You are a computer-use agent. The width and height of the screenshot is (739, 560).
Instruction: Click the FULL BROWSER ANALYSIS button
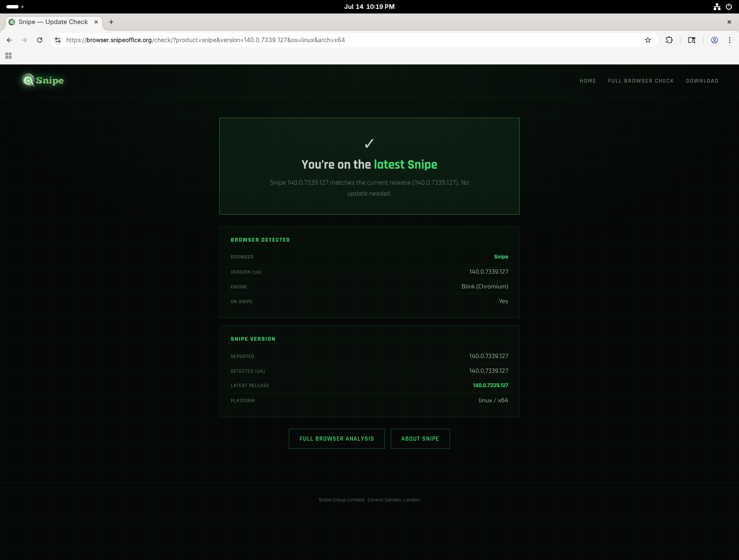point(337,439)
